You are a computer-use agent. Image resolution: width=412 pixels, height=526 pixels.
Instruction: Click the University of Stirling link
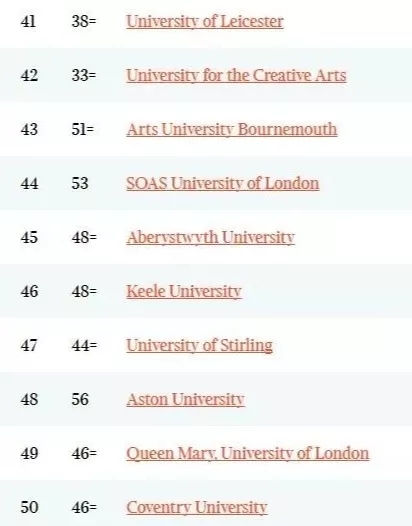coord(199,345)
